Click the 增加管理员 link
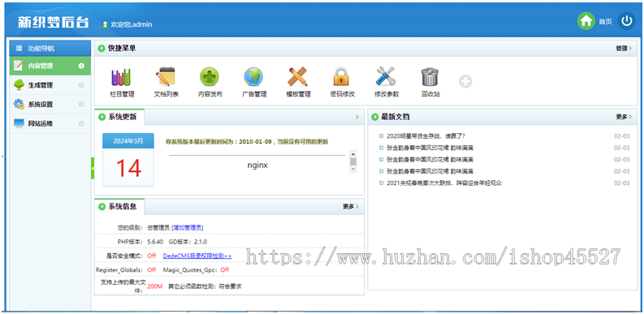 (x=188, y=227)
